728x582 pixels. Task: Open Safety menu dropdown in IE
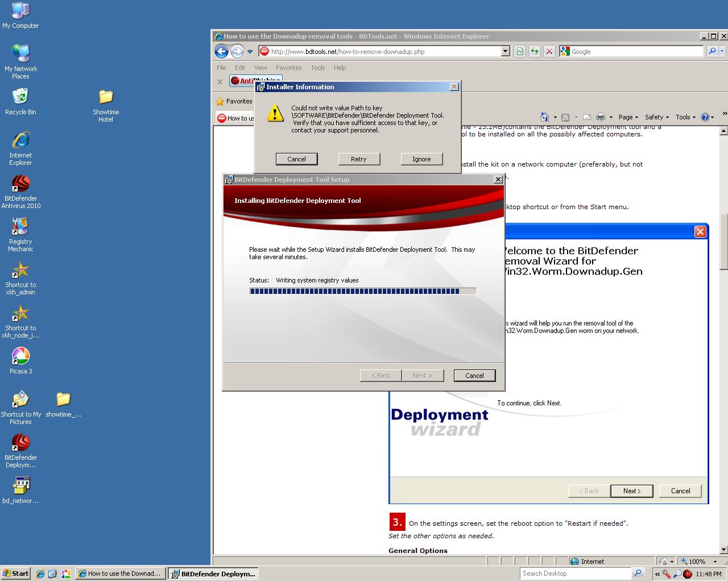[x=657, y=117]
